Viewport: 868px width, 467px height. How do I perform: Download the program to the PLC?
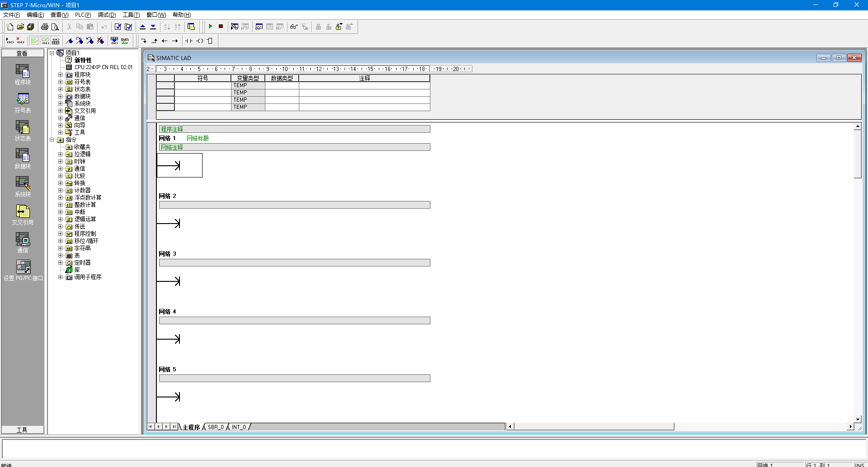click(x=153, y=27)
